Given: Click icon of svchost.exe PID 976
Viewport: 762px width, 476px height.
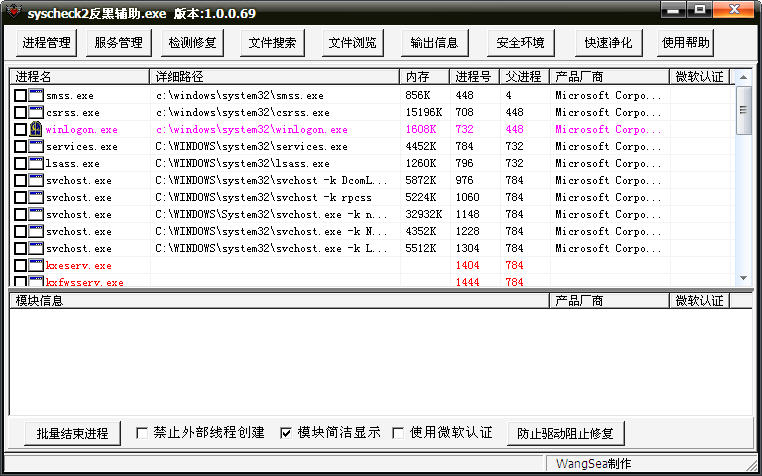Looking at the screenshot, I should tap(36, 180).
